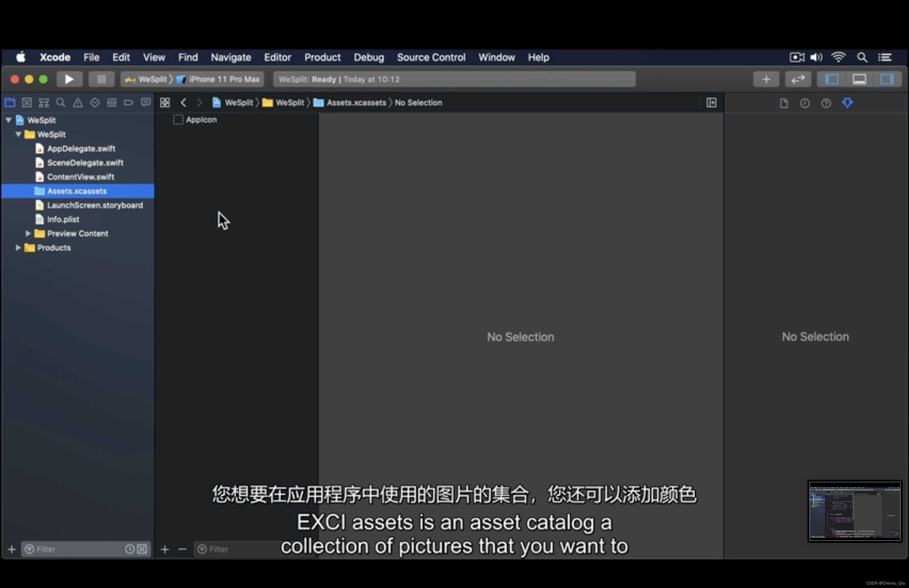Toggle recent files filter clock icon

[129, 549]
